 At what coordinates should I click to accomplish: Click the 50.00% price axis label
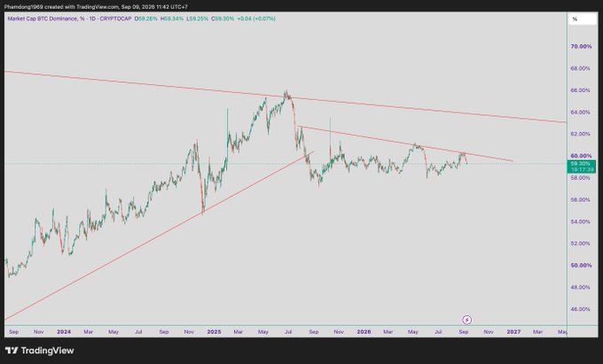pyautogui.click(x=581, y=266)
